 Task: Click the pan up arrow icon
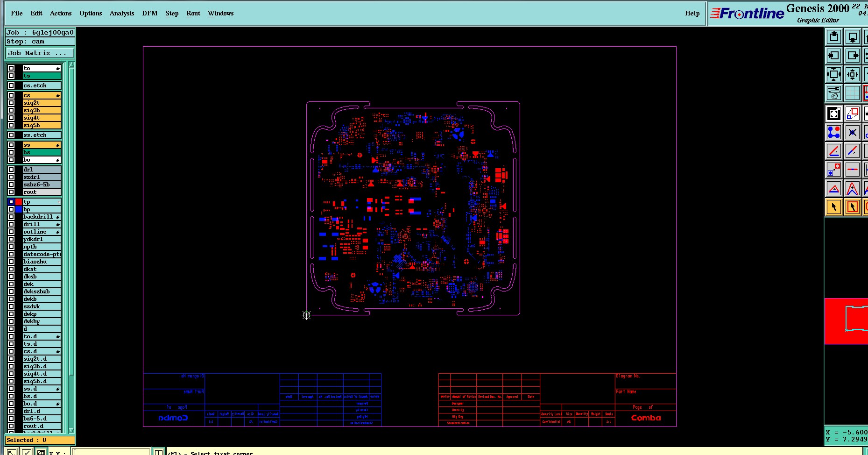tap(834, 36)
